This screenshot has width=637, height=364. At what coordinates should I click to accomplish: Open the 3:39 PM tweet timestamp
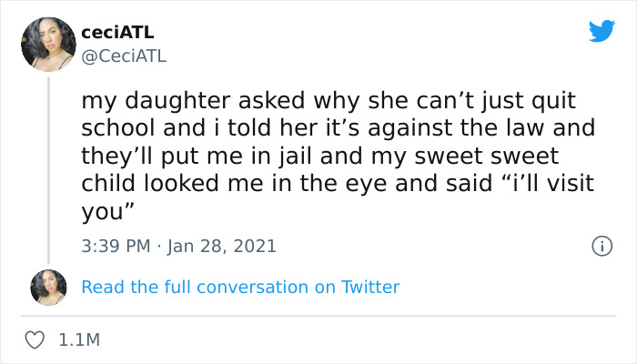114,246
